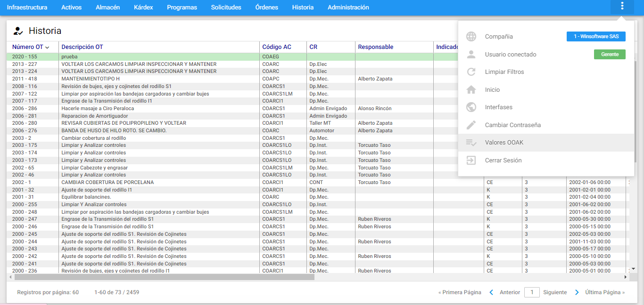Click 'BANDA DE HUSO DE HILO ROTO. SE CAMBIO.'
Viewport: 644px width, 305px height.
pos(114,130)
